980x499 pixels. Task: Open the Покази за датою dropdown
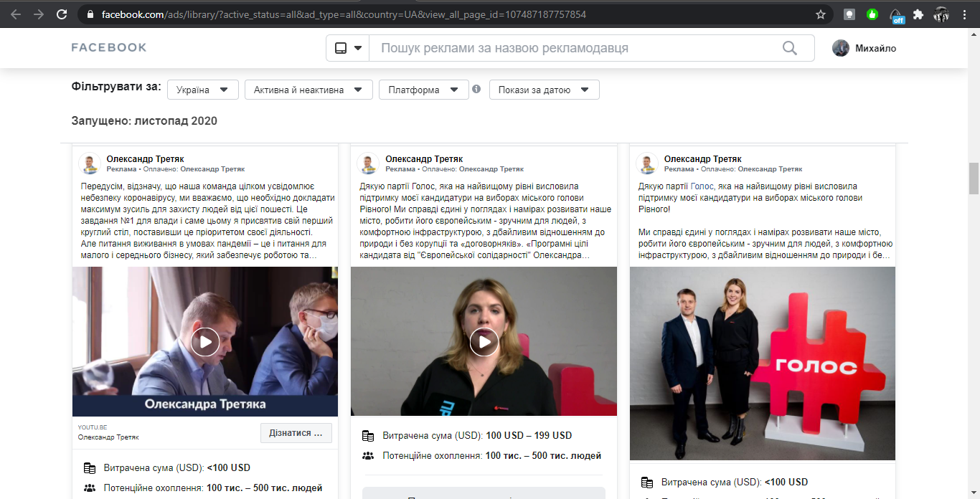pos(544,90)
